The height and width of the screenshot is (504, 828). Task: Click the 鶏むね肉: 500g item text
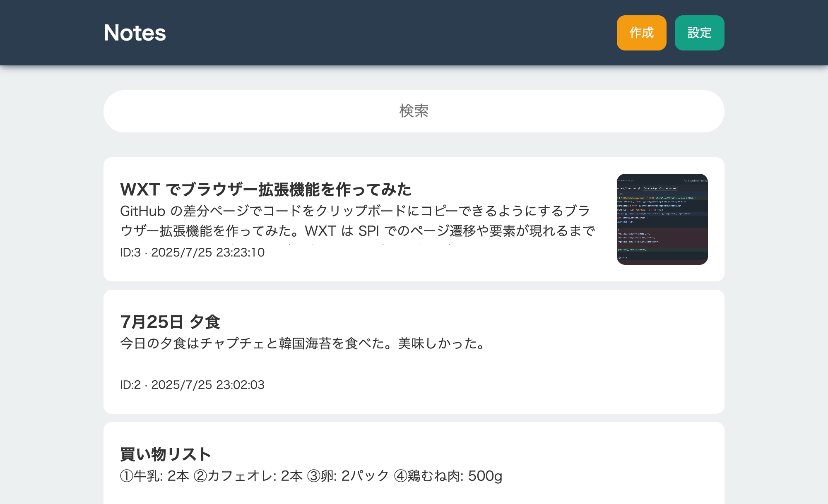click(x=448, y=476)
